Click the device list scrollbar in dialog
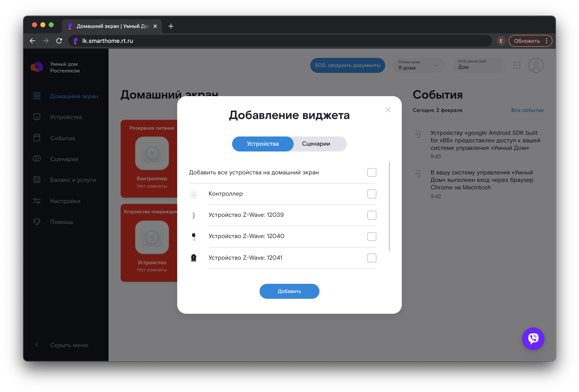 389,206
